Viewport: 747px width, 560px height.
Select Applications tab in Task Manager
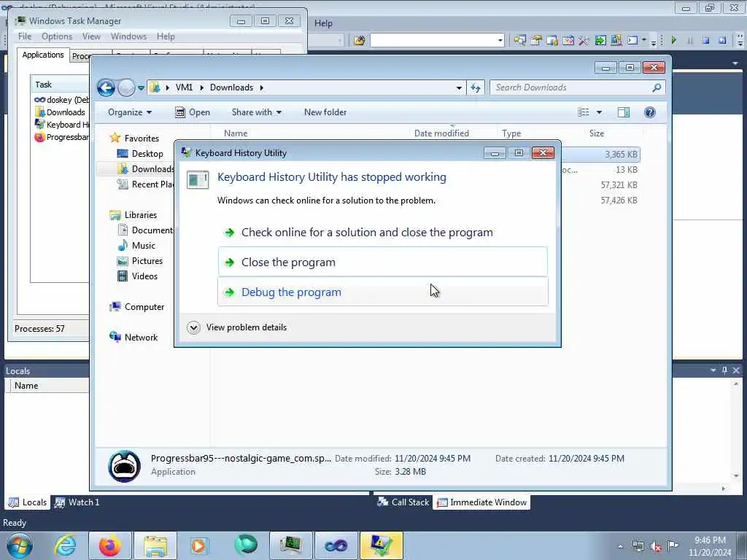coord(43,55)
